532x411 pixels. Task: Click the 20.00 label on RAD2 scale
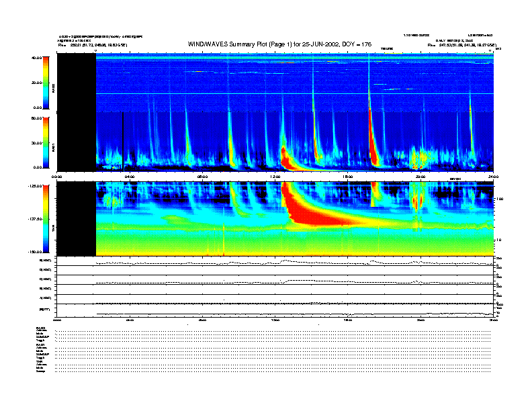click(36, 83)
